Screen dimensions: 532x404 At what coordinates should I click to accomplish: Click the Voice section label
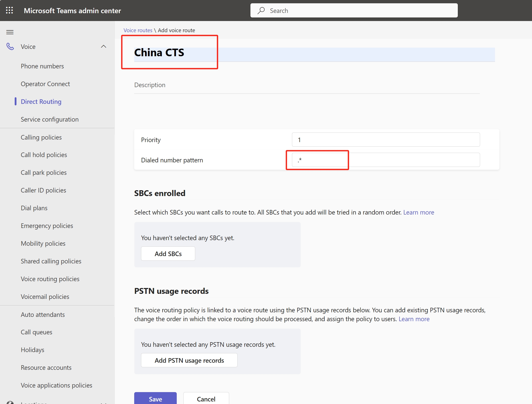28,47
